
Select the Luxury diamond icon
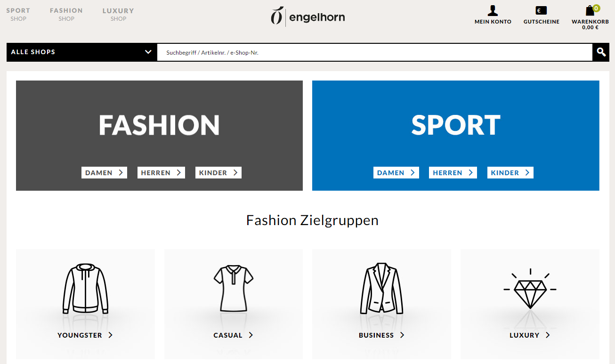click(530, 288)
